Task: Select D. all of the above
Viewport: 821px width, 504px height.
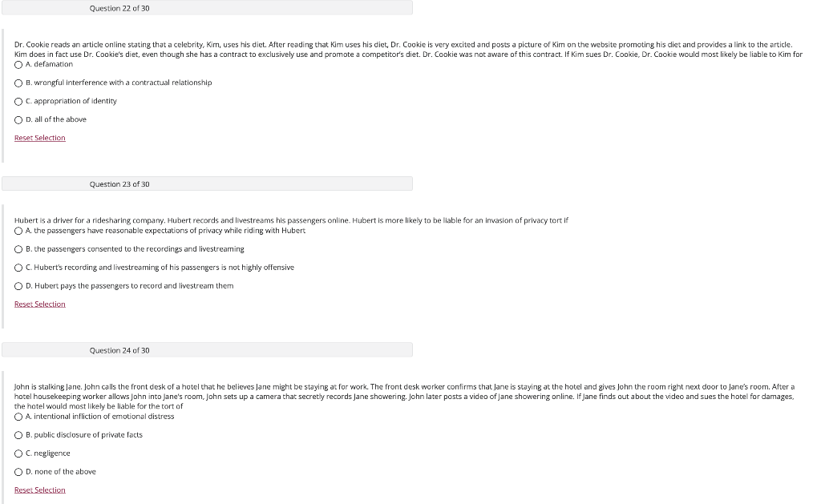Action: coord(18,120)
